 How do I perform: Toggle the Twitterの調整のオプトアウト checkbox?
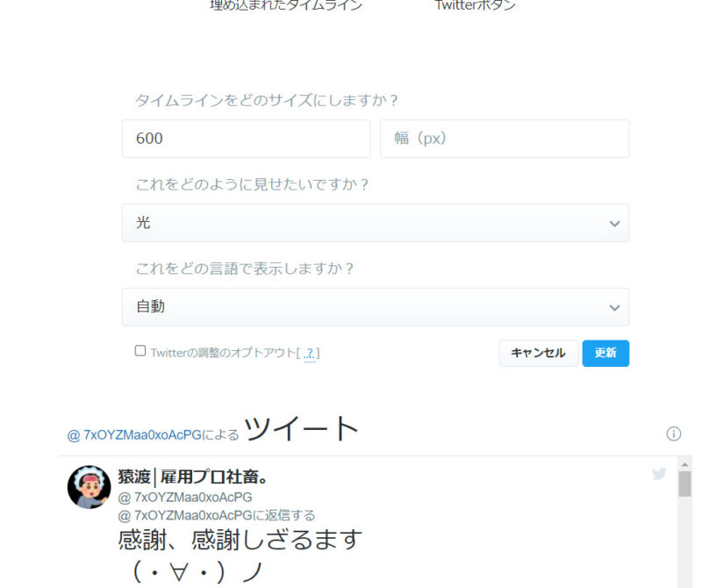point(140,351)
